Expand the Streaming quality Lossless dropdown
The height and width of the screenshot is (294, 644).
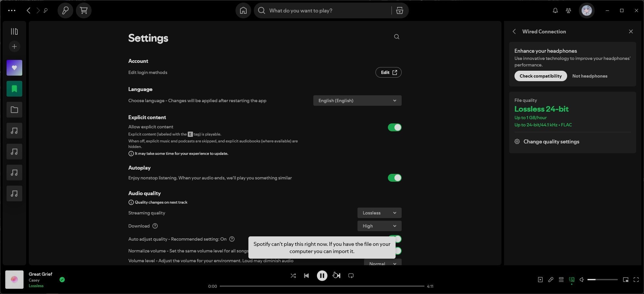click(x=379, y=213)
